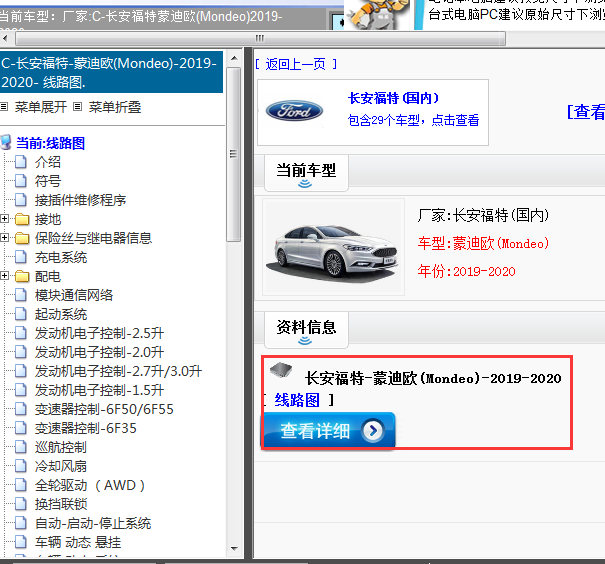This screenshot has height=564, width=605.
Task: Click 包含29个车型，点击查看 link
Action: click(x=414, y=120)
